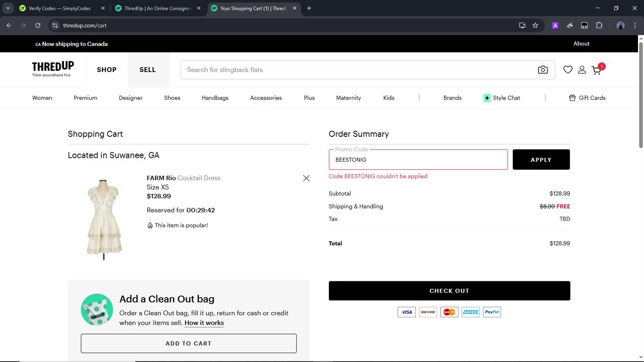Image resolution: width=644 pixels, height=362 pixels.
Task: Follow the How it works link
Action: pos(204,323)
